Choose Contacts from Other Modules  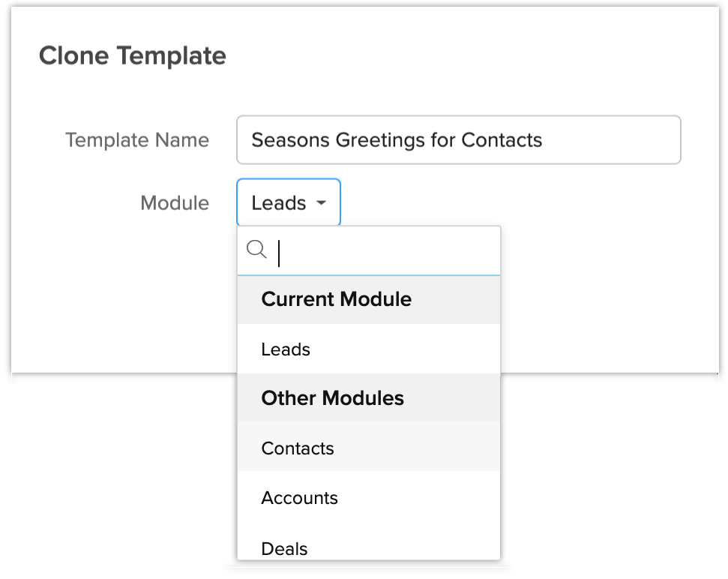click(x=298, y=448)
